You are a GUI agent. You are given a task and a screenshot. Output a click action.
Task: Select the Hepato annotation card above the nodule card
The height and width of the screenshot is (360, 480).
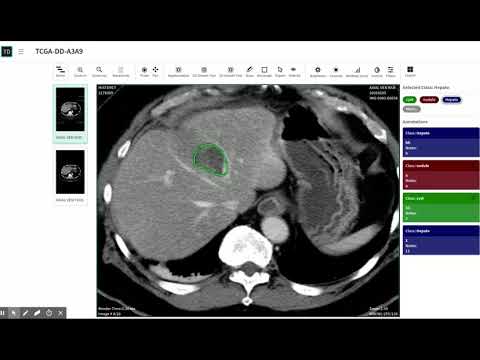point(441,142)
